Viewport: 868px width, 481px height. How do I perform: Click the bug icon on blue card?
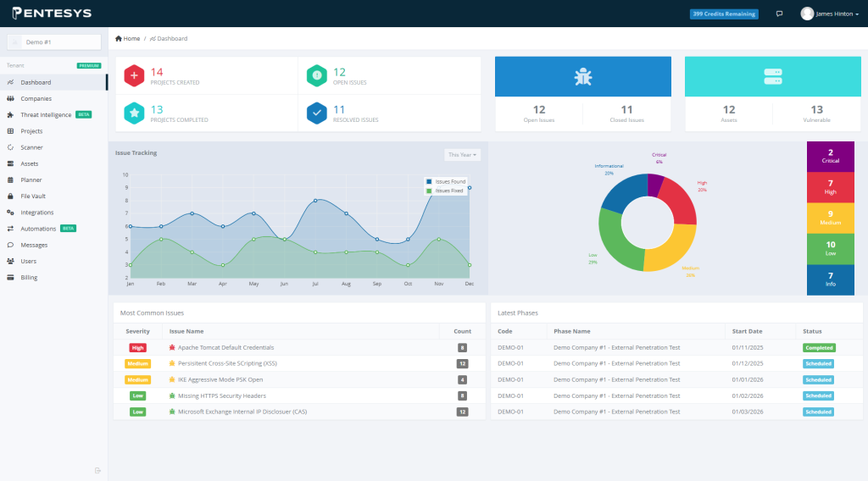coord(582,76)
